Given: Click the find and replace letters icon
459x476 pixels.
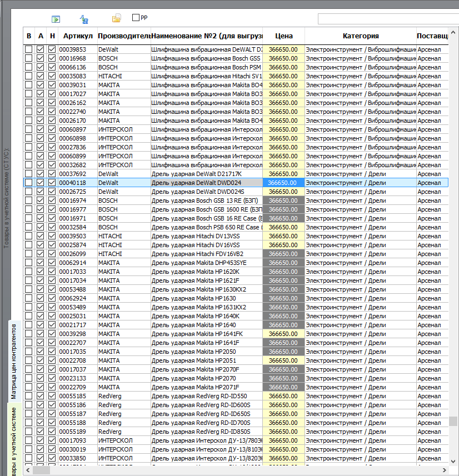Looking at the screenshot, I should tap(84, 19).
